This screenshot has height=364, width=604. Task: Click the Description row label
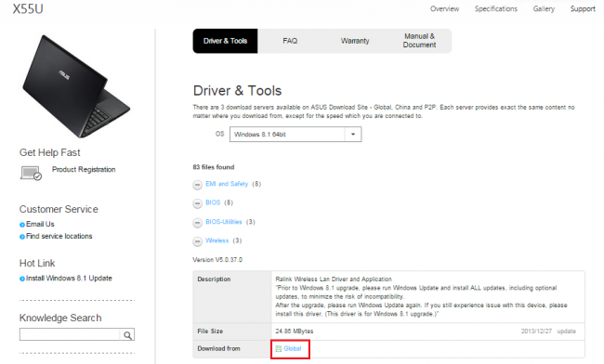[x=214, y=279]
